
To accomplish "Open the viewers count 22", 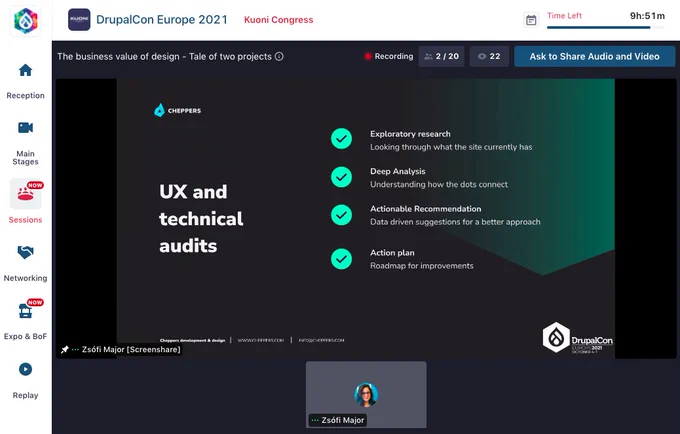I will 489,56.
